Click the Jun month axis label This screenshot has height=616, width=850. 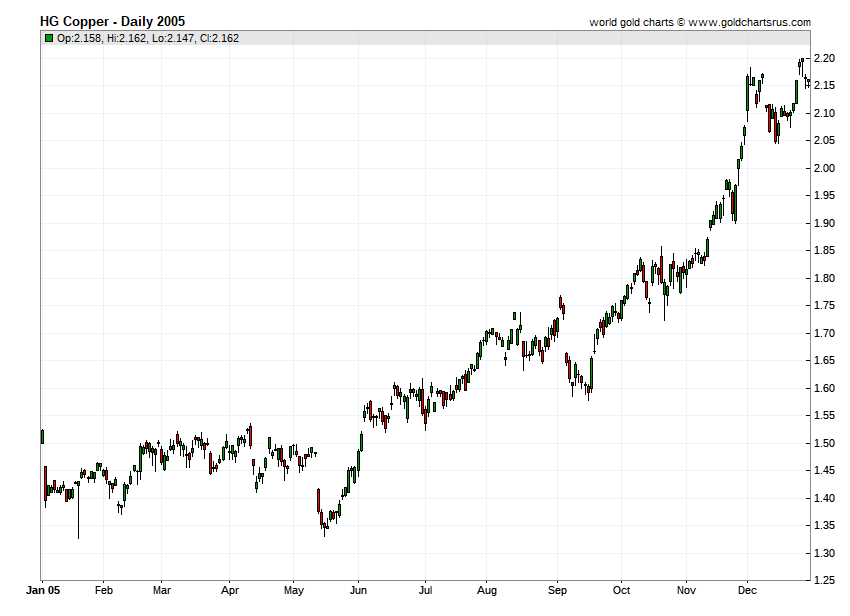coord(358,591)
